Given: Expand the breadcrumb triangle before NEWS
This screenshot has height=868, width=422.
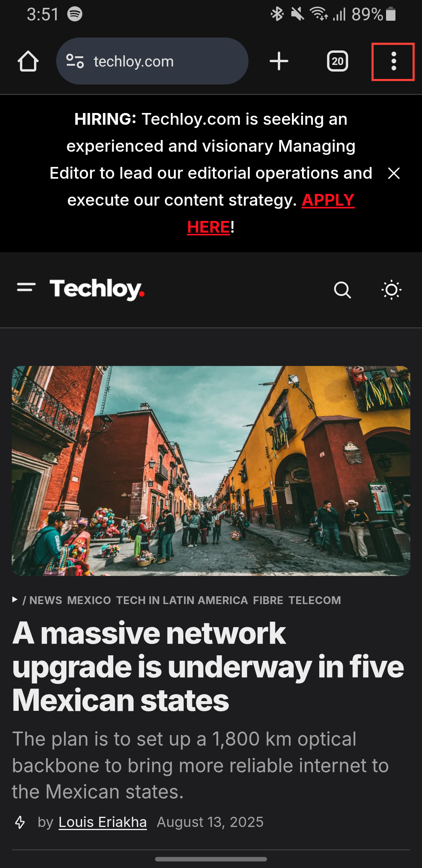Looking at the screenshot, I should click(x=15, y=599).
